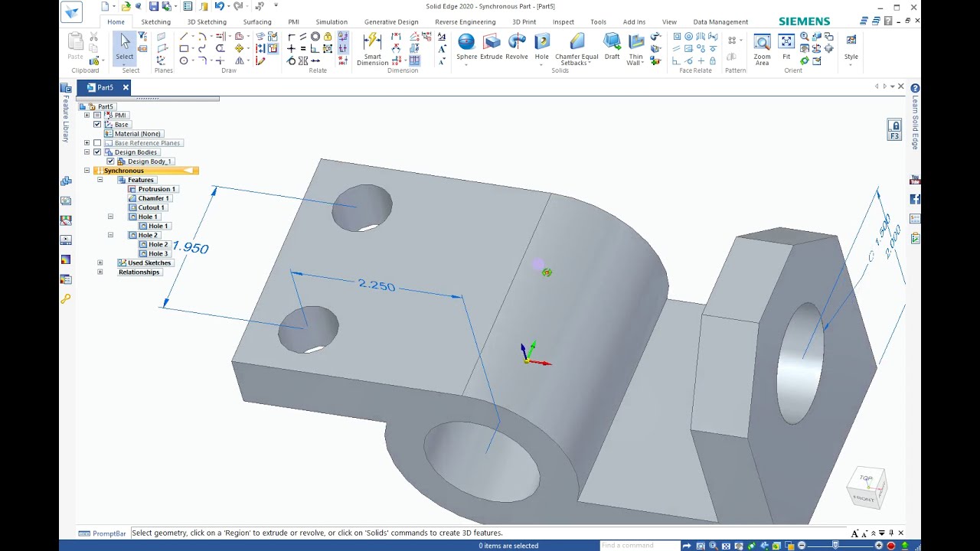Open the Solid Edge application button
This screenshot has height=551, width=980.
click(x=71, y=11)
